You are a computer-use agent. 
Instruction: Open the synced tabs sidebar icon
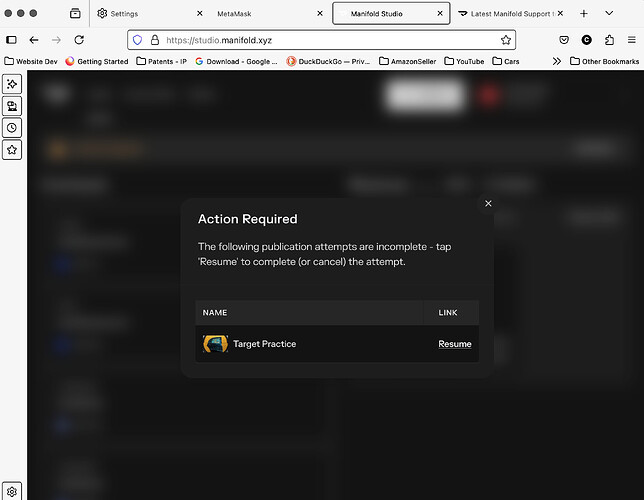(12, 106)
